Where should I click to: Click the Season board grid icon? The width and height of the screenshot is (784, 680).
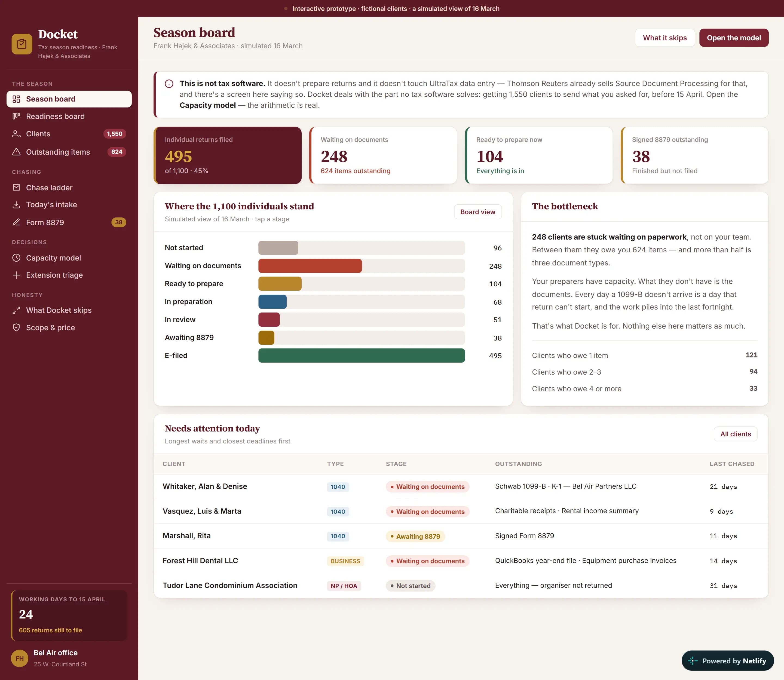tap(16, 99)
